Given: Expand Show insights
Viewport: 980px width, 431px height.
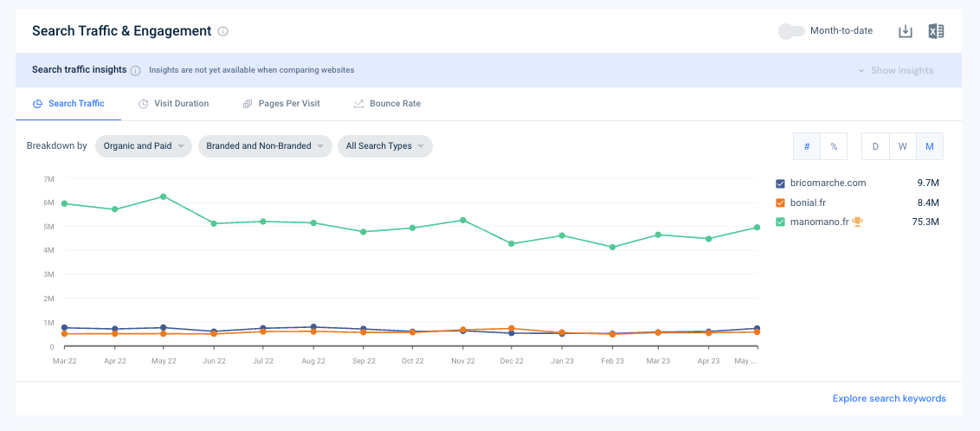Looking at the screenshot, I should (x=896, y=71).
